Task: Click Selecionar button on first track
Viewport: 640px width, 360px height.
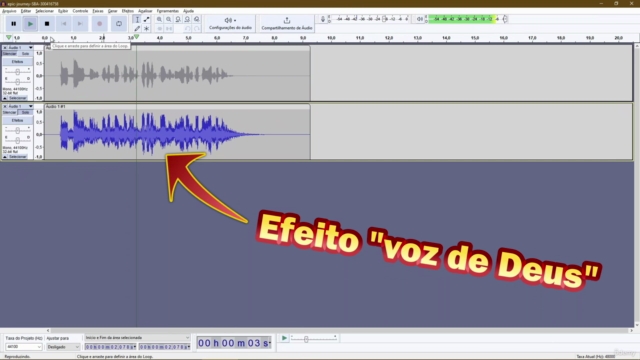Action: point(18,98)
